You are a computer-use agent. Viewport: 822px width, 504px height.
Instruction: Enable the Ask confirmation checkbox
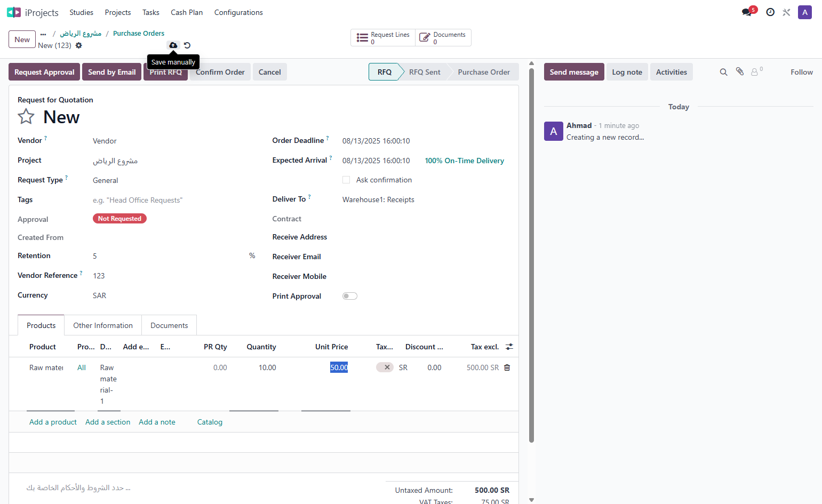[x=346, y=180]
